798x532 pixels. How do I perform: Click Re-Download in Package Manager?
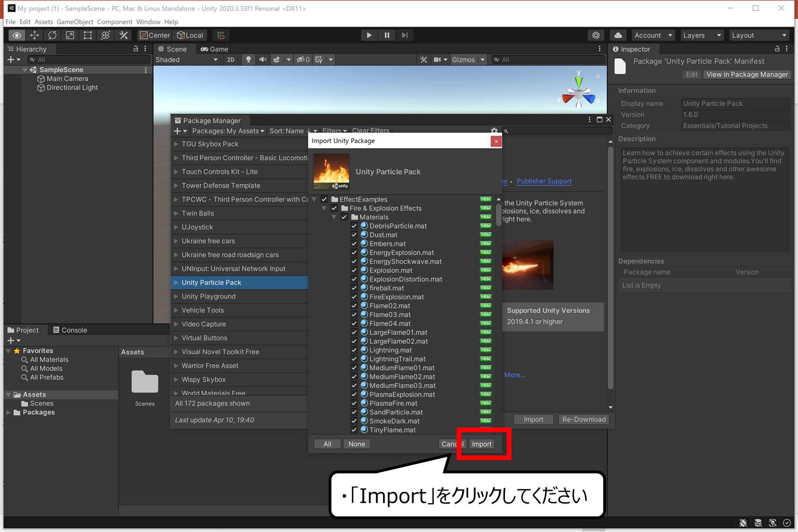(x=584, y=419)
